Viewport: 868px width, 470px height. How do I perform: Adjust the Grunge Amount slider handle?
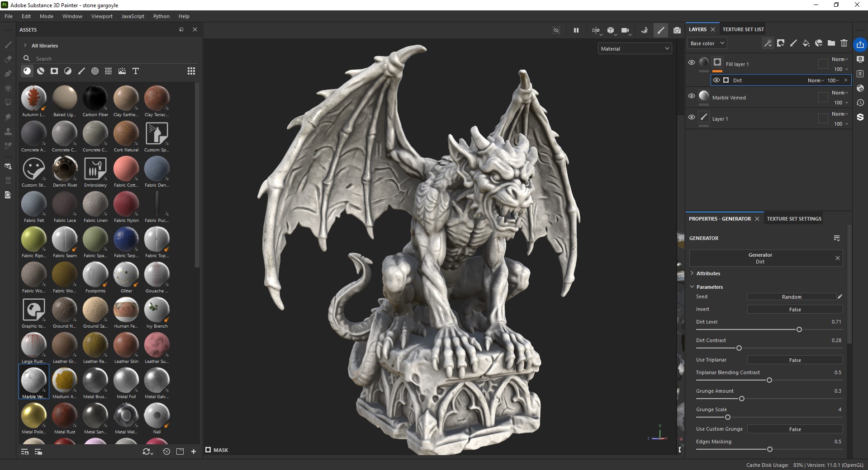point(742,399)
